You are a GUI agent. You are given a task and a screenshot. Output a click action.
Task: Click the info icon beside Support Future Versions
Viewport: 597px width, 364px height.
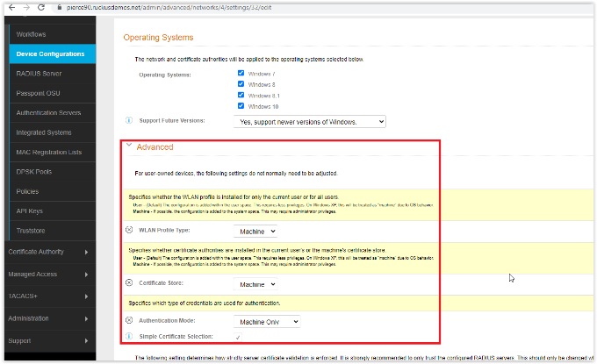[129, 121]
